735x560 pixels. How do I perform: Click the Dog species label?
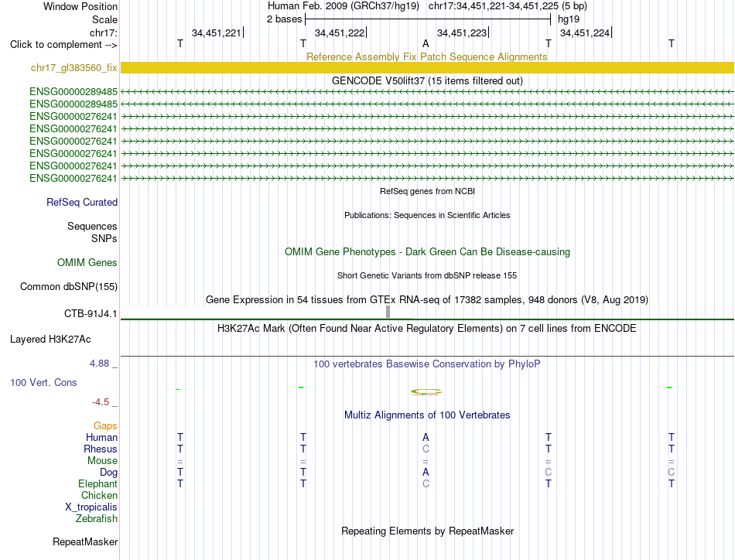[108, 473]
